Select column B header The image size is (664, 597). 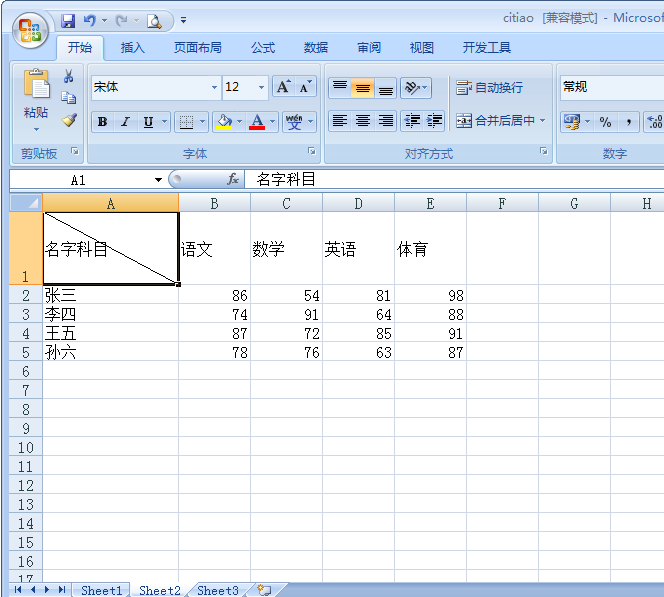click(x=214, y=204)
